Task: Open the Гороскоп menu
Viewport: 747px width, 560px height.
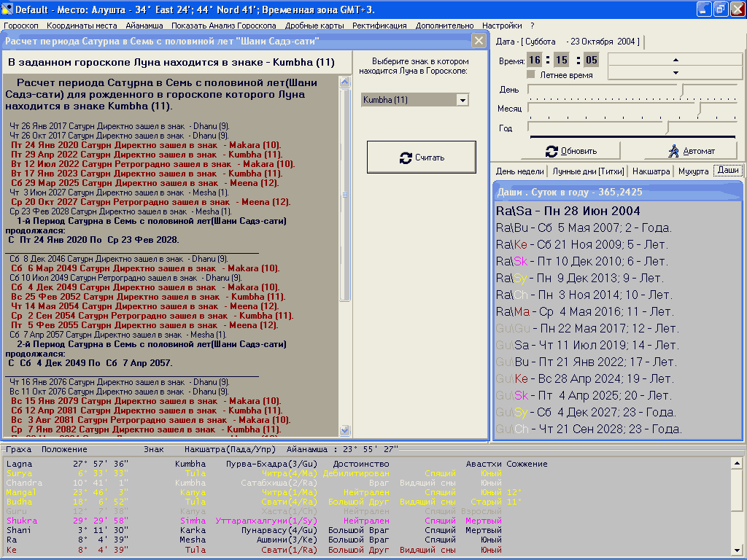Action: pos(21,26)
